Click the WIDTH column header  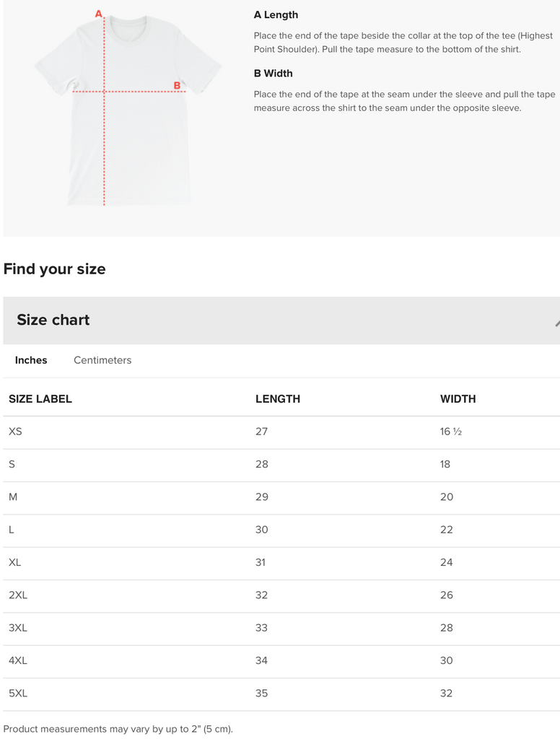pos(458,398)
